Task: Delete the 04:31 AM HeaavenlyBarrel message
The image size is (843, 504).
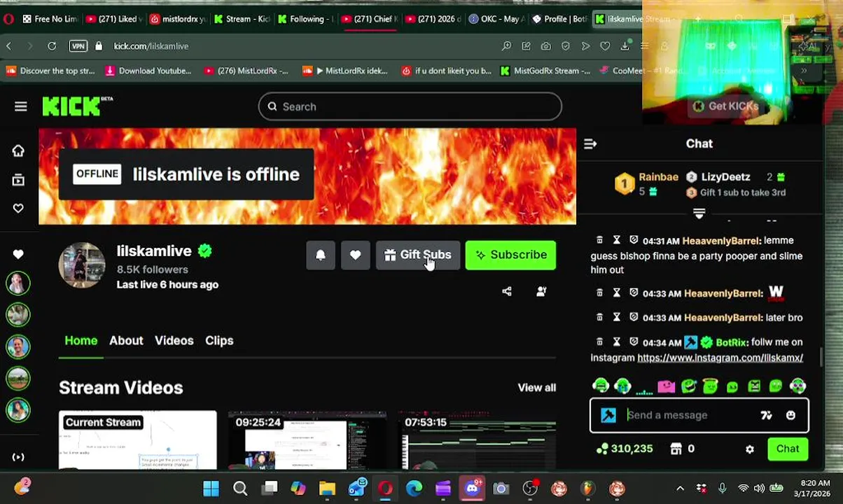Action: [599, 240]
